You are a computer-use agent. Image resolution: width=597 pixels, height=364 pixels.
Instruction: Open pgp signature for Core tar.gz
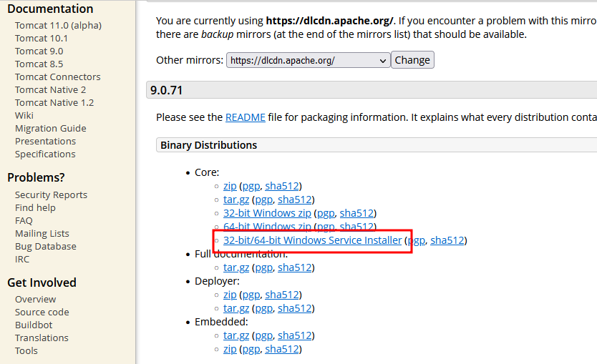tap(264, 200)
